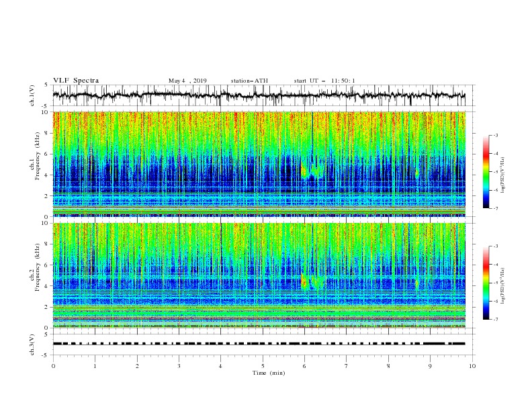Click the ch.2 spectrogram color scale bar
Image resolution: width=532 pixels, height=411 pixels.
pos(486,283)
